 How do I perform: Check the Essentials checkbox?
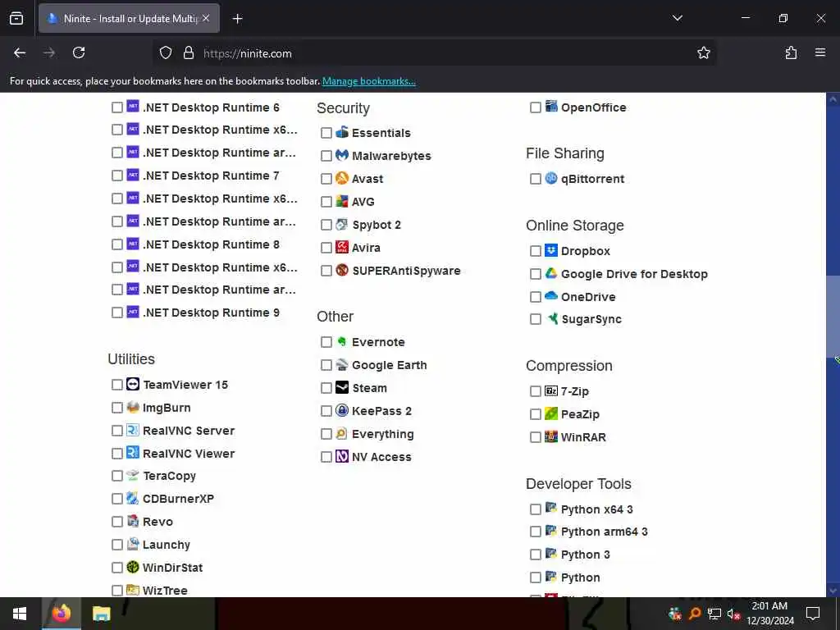tap(326, 133)
